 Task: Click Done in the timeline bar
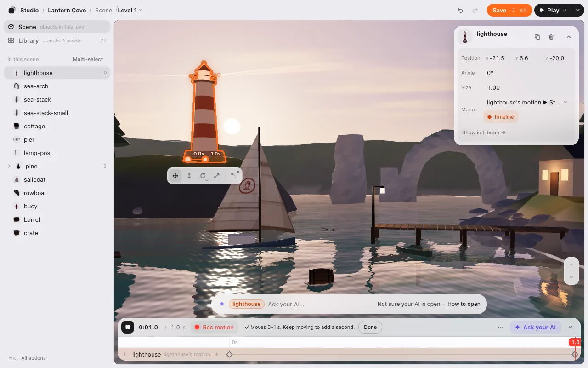(370, 327)
